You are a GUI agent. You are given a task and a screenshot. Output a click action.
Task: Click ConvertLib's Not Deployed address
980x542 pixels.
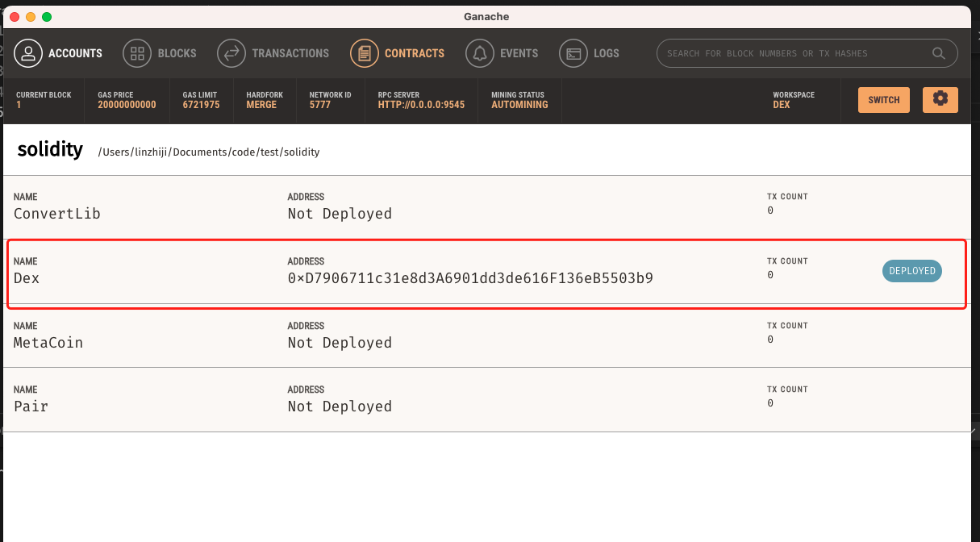pyautogui.click(x=340, y=214)
